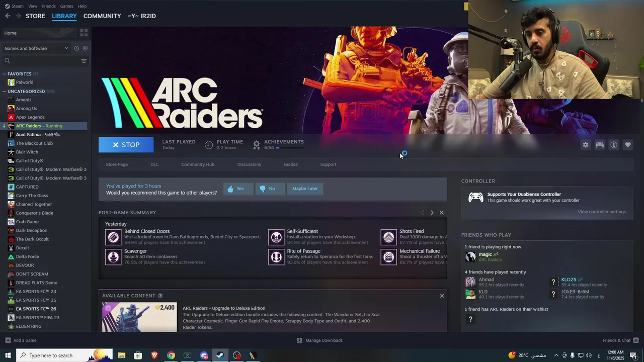Viewport: 644px width, 362px height.
Task: Sort library by recent activity clock icon
Action: (x=76, y=48)
